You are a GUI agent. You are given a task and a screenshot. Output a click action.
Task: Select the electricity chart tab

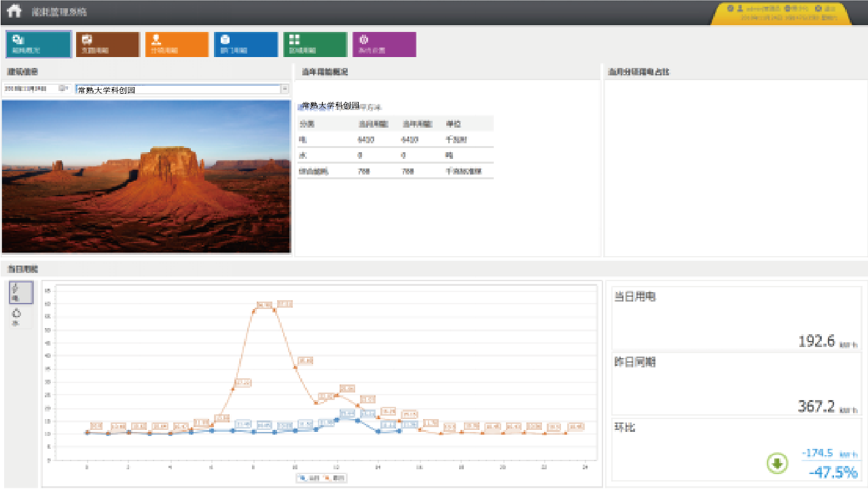click(21, 293)
